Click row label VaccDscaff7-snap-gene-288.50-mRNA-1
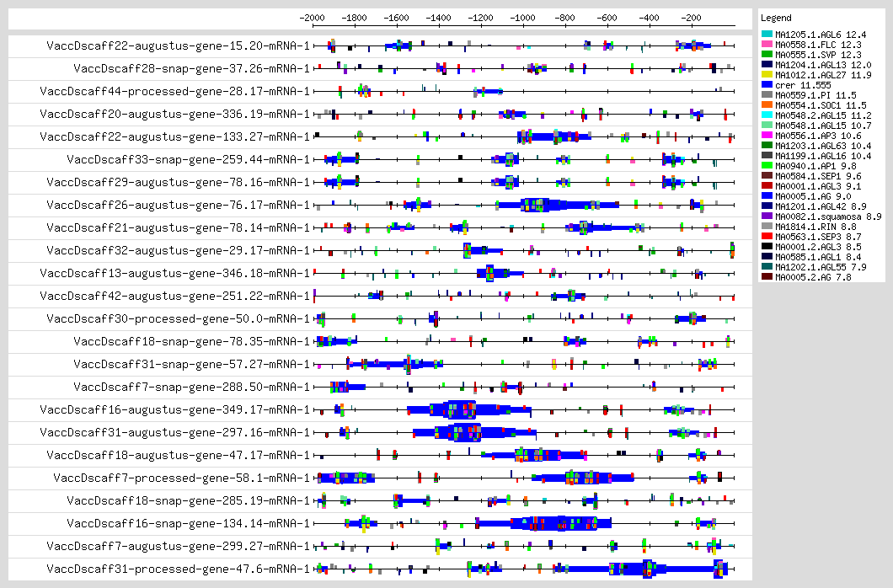The image size is (893, 588). pos(191,387)
